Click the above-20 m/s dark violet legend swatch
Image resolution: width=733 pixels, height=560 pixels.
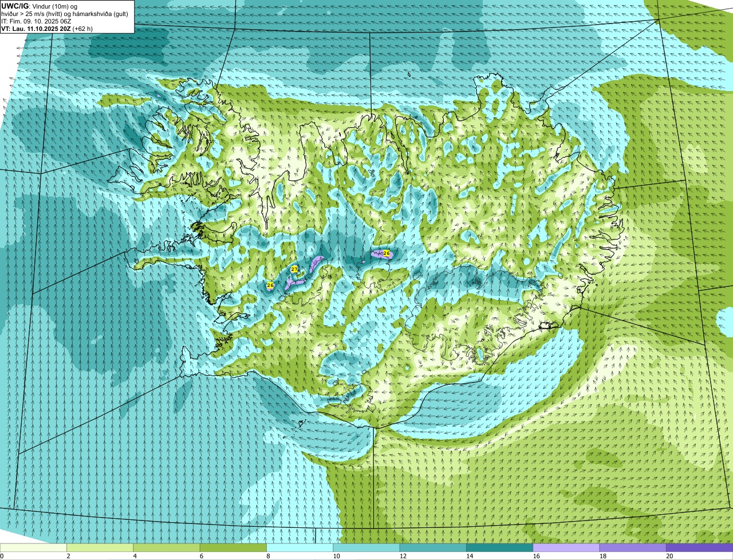(699, 548)
